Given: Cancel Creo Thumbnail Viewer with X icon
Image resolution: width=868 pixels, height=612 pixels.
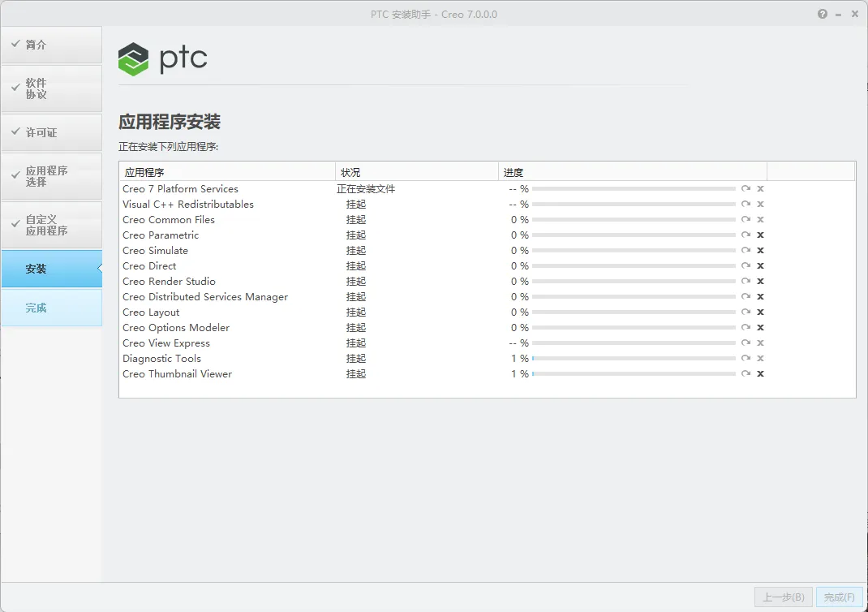Looking at the screenshot, I should click(761, 374).
